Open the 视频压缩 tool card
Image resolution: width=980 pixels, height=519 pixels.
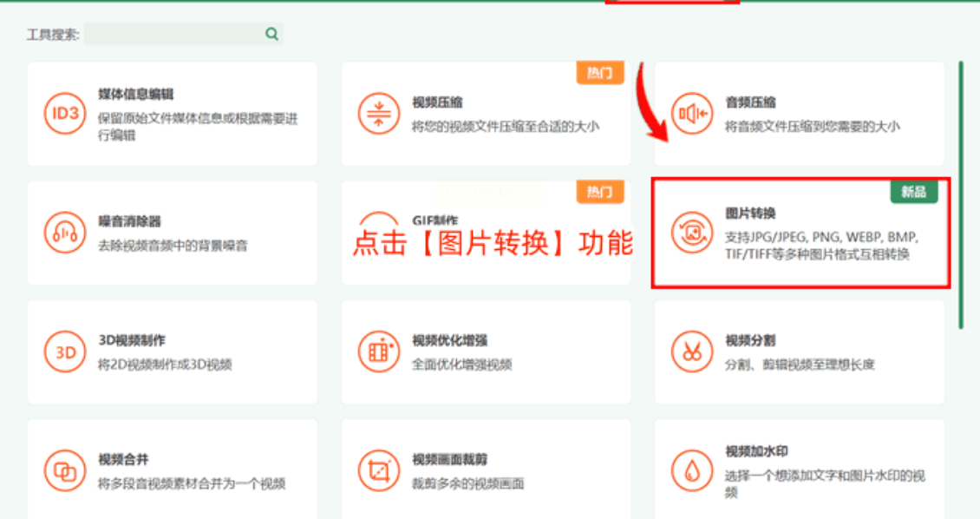point(486,114)
